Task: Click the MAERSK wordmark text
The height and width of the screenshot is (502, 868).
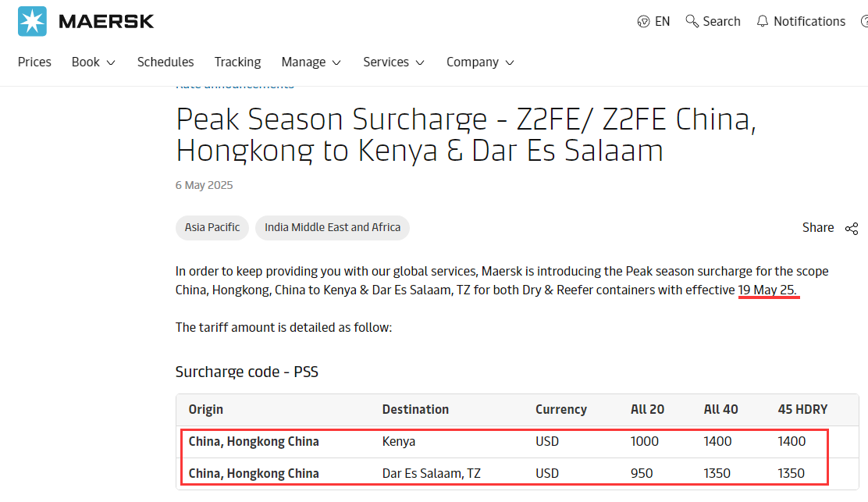Action: point(106,21)
